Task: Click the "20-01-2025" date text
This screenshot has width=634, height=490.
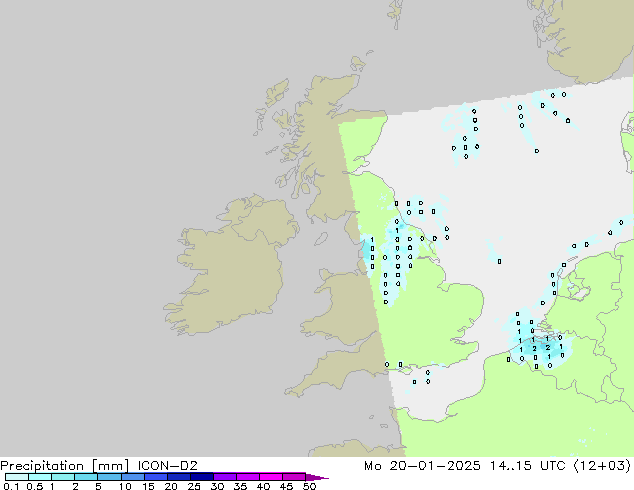Action: click(435, 466)
